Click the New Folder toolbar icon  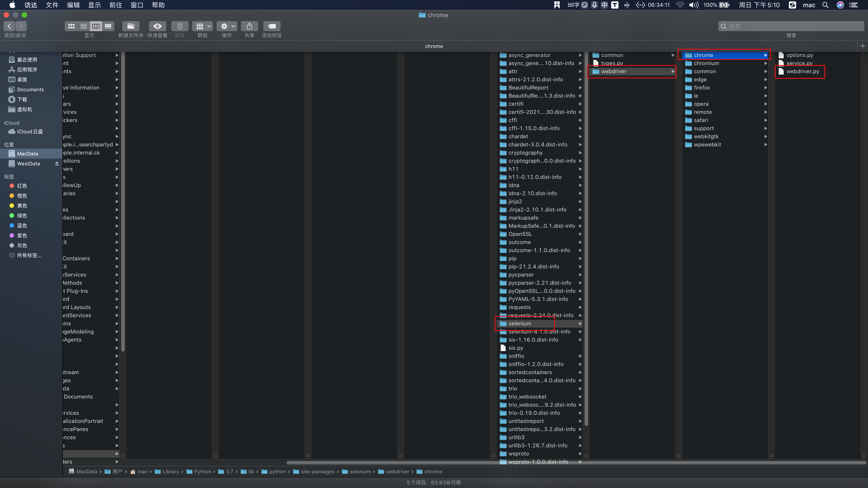pos(131,26)
